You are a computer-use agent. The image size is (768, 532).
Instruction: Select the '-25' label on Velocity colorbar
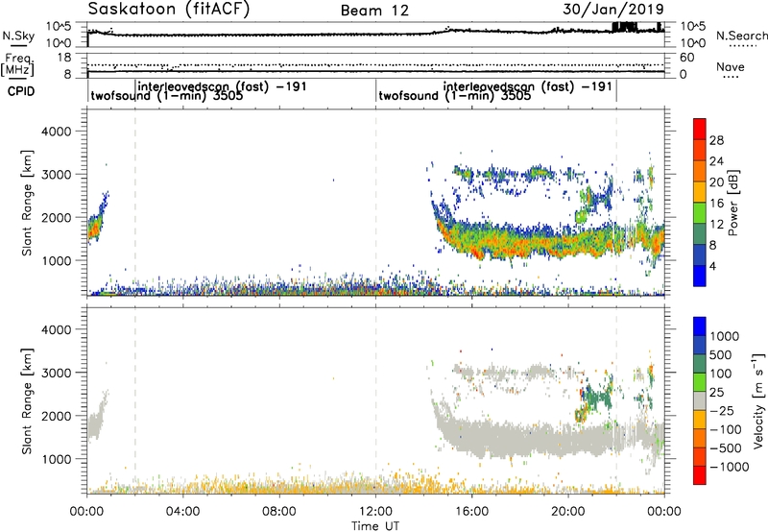(722, 410)
